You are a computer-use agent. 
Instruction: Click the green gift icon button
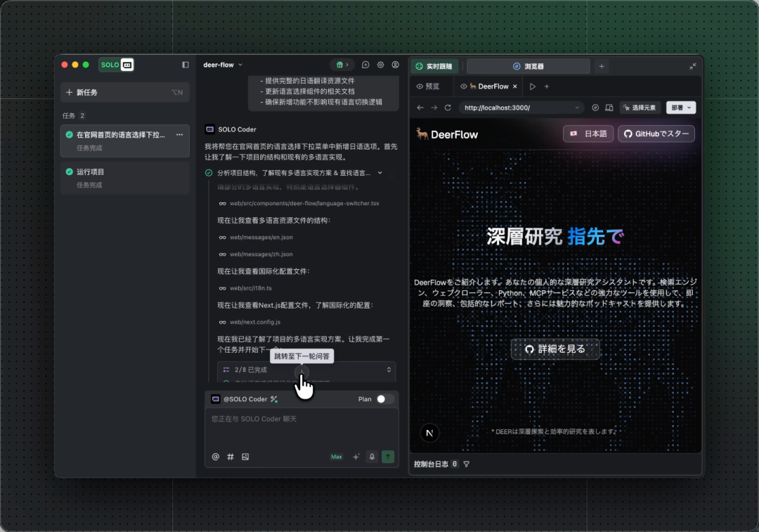tap(342, 65)
